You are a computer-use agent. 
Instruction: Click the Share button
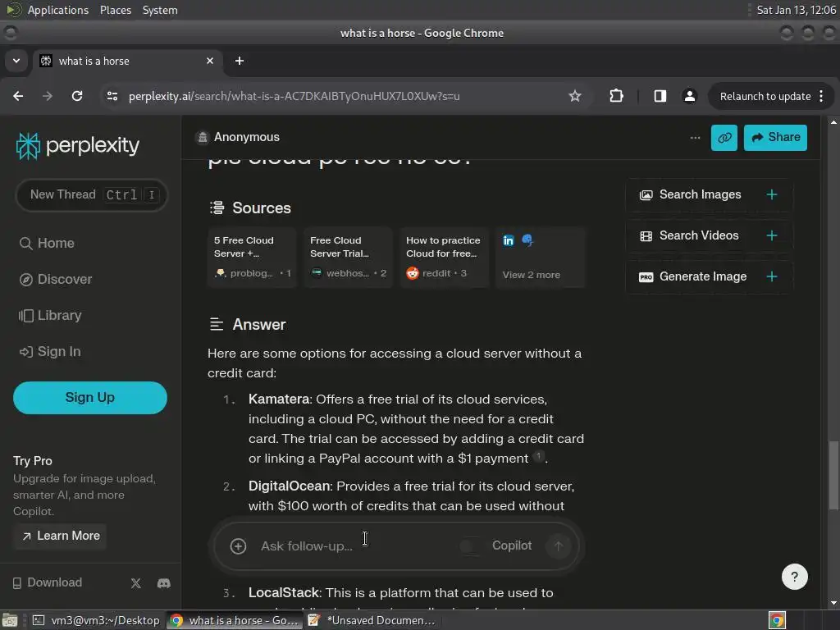(x=775, y=138)
